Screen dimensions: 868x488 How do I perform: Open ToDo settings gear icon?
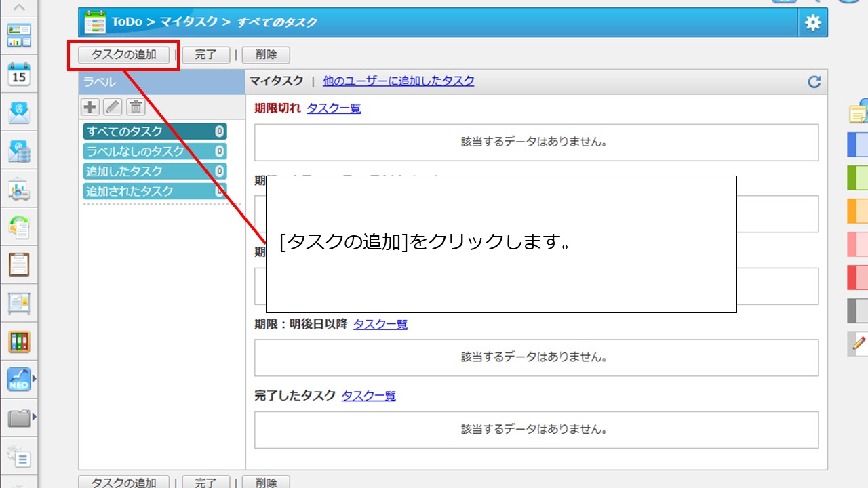click(x=812, y=23)
